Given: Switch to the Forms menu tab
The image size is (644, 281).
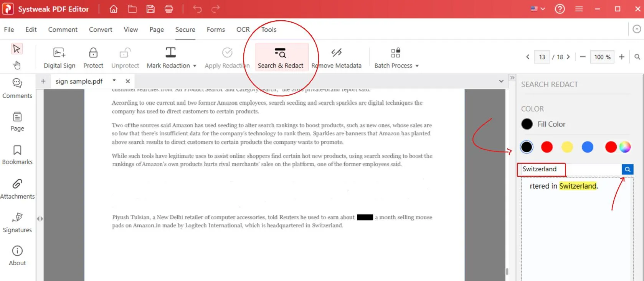Looking at the screenshot, I should (x=216, y=30).
